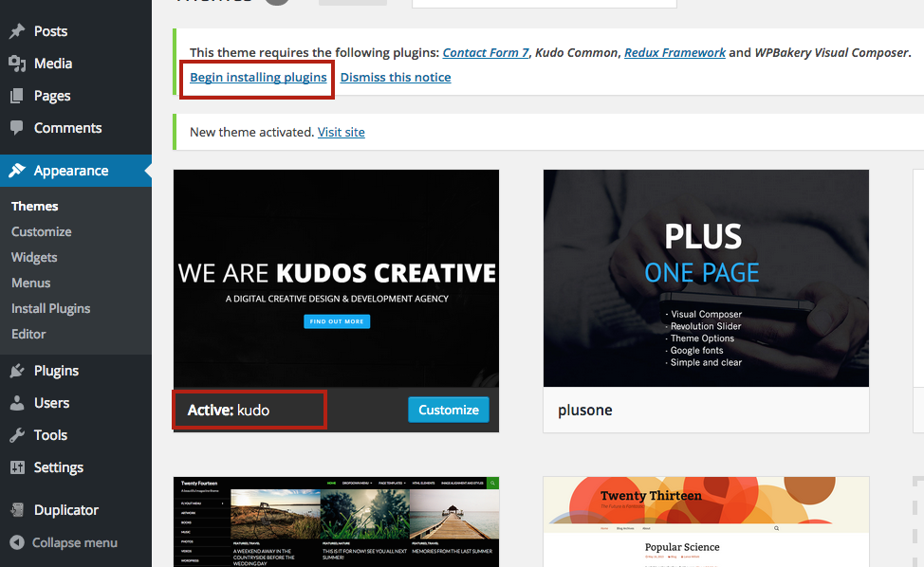The image size is (924, 567).
Task: Select the Plus One Page theme screenshot
Action: click(x=706, y=279)
